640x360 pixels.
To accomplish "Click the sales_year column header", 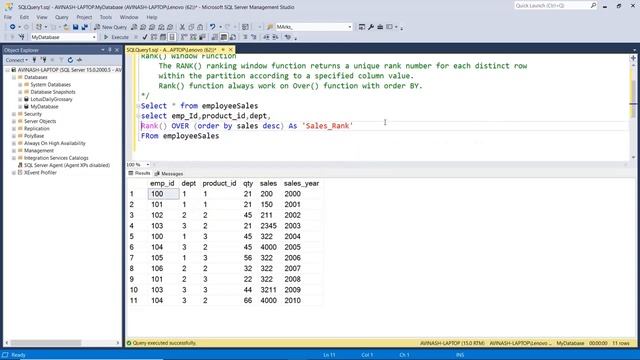I will tap(301, 184).
